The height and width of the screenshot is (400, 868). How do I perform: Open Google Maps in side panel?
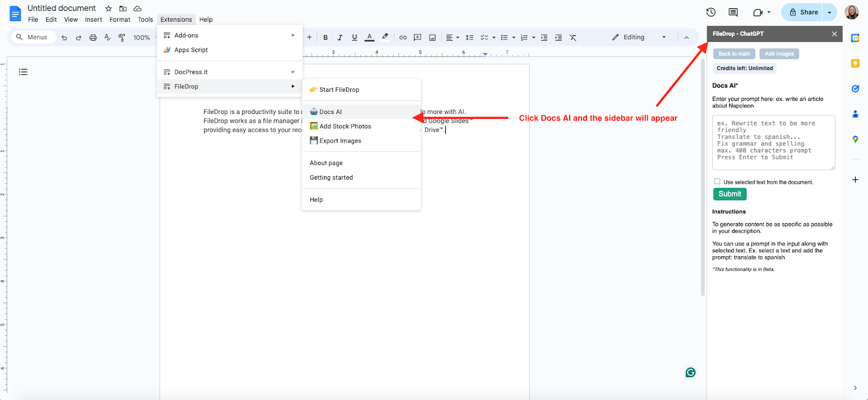[855, 139]
